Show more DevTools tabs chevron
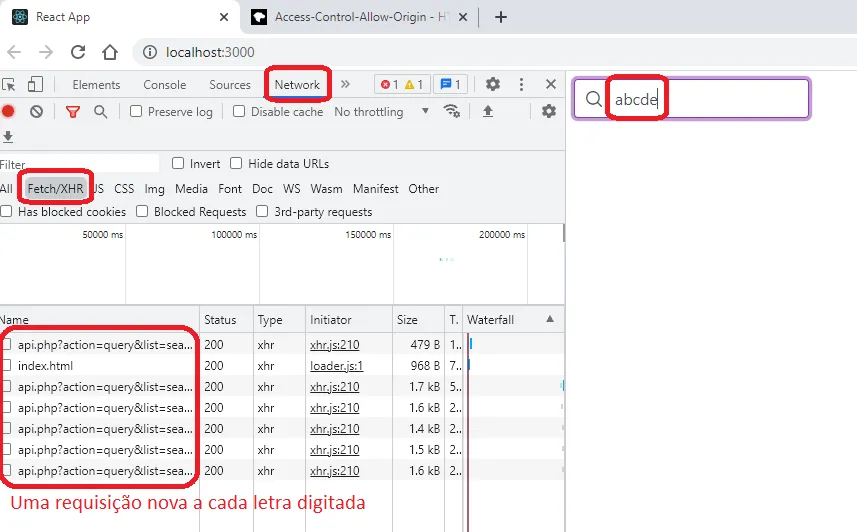Screen dimensions: 857x532 [x=345, y=84]
